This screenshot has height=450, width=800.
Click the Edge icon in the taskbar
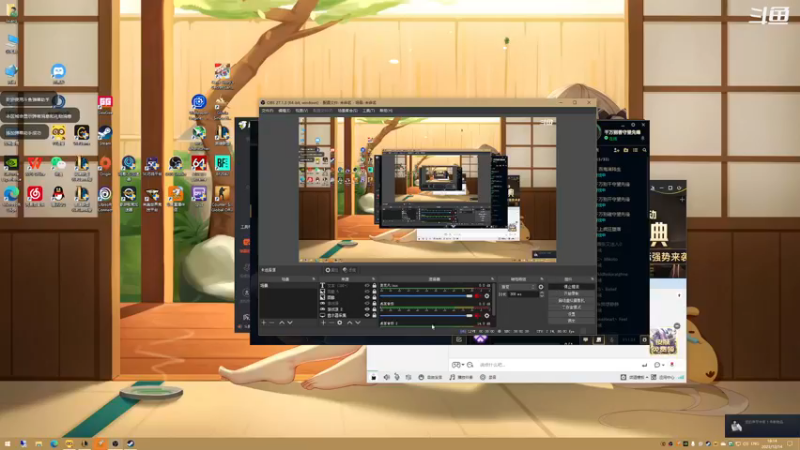pos(54,443)
